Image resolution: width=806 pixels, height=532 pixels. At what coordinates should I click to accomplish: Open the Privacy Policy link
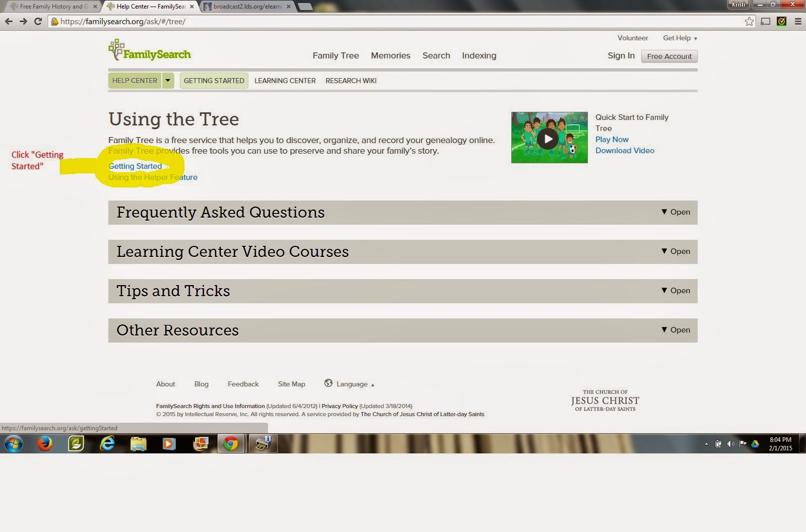pos(340,406)
